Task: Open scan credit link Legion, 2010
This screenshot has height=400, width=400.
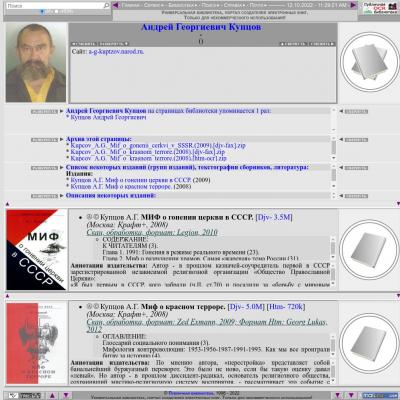Action: coord(152,232)
